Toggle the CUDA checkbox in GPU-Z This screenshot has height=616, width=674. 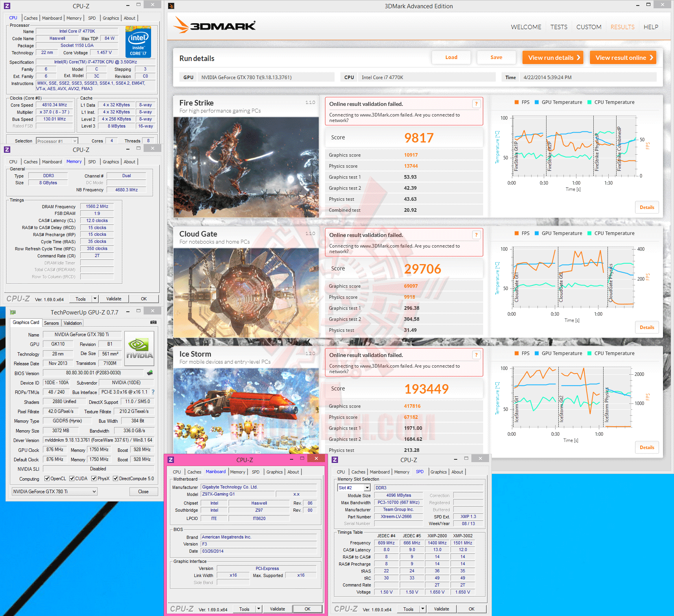[72, 479]
